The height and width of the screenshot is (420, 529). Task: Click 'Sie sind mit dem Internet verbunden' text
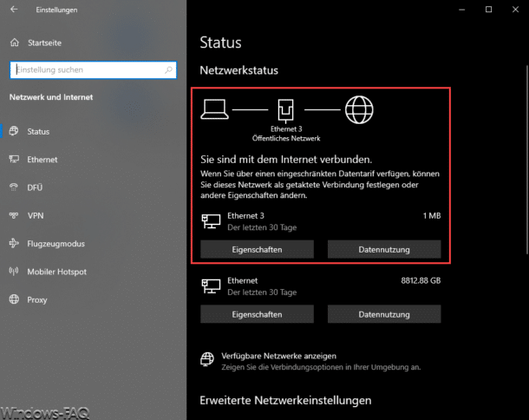[286, 160]
